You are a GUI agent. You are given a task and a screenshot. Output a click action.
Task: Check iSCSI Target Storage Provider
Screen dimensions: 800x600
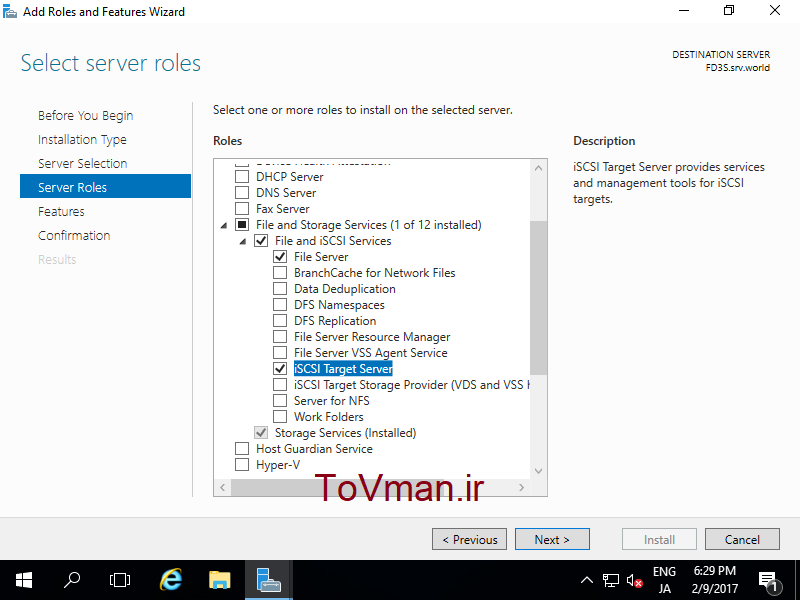[x=280, y=384]
